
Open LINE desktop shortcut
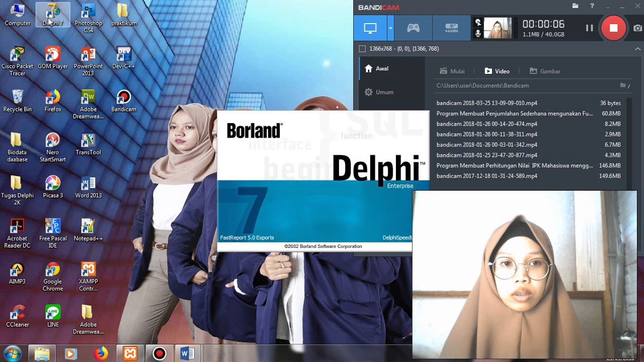click(x=53, y=317)
